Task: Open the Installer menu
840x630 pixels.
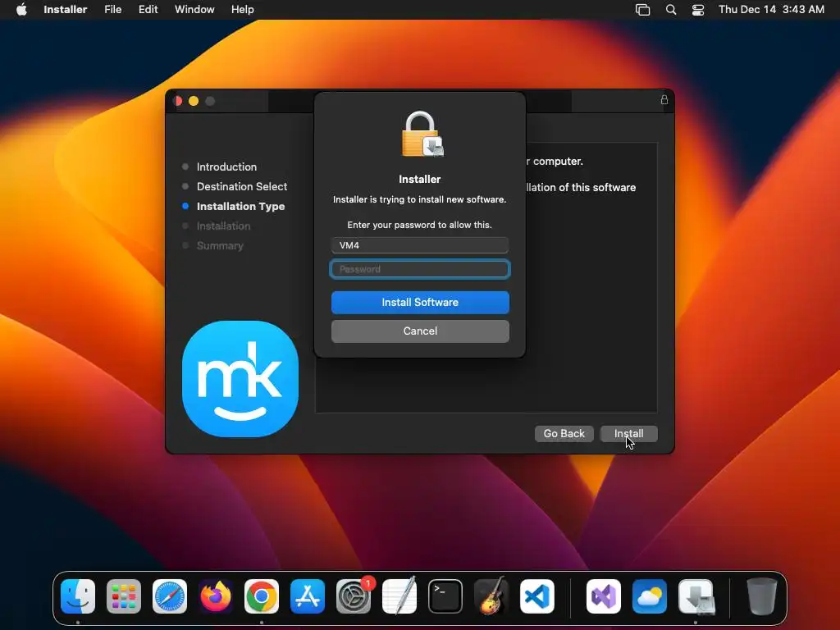Action: (66, 10)
